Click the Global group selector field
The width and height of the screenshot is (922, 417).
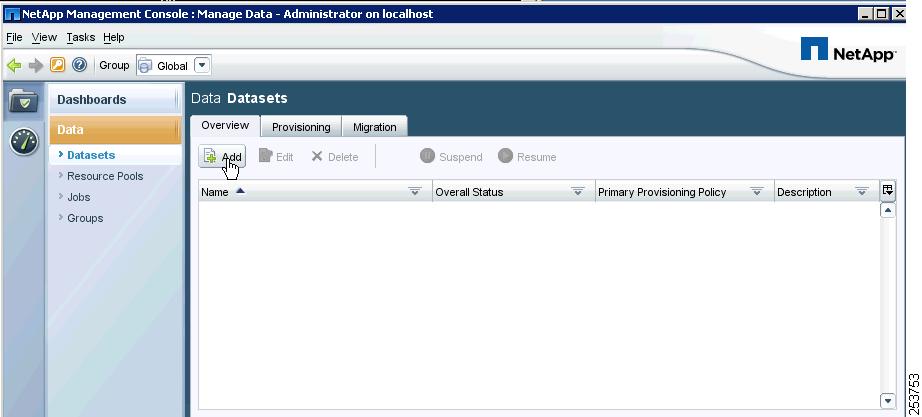click(173, 65)
